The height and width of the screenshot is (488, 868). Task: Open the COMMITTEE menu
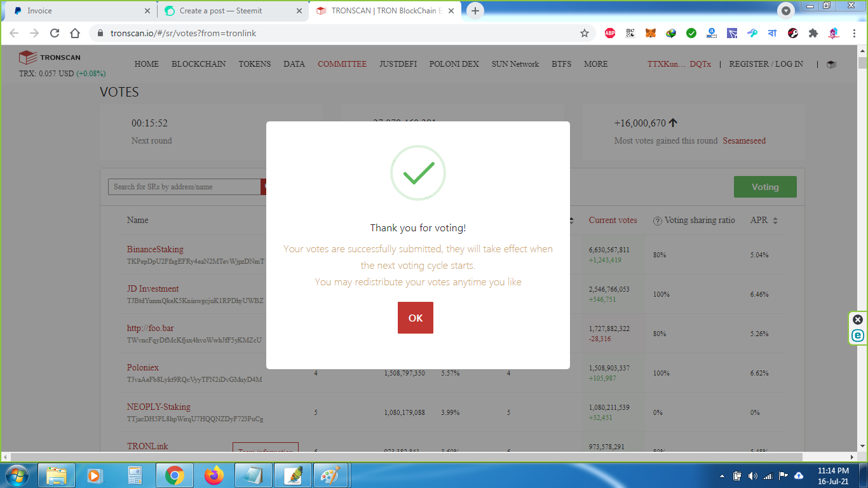point(342,64)
